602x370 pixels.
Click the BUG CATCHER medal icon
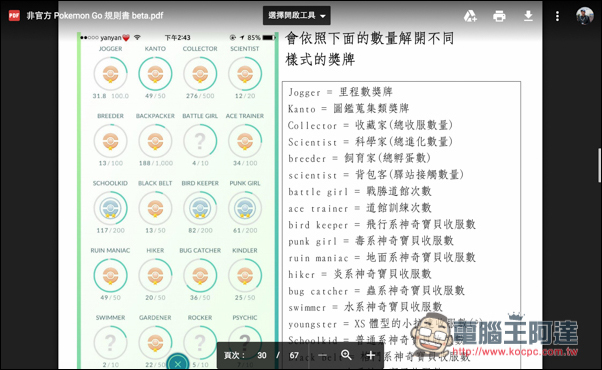[x=200, y=276]
